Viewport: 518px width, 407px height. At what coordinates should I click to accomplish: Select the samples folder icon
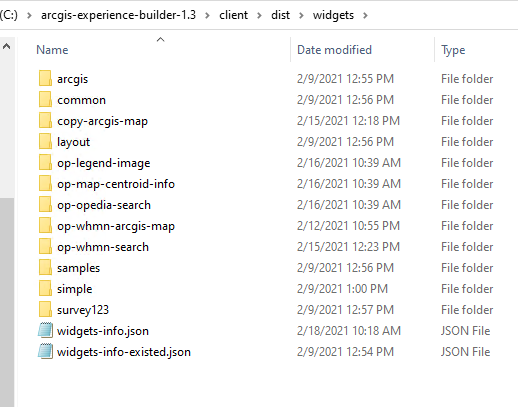tap(45, 268)
